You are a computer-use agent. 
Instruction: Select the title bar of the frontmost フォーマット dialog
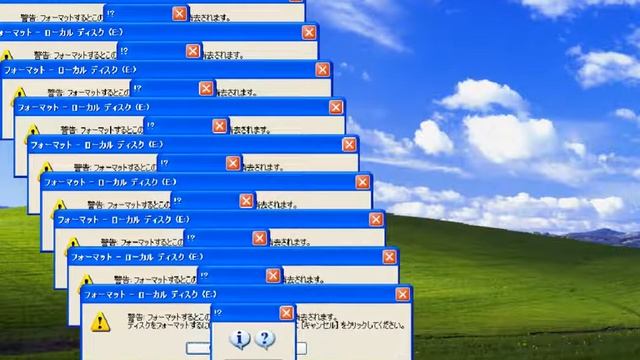point(247,294)
